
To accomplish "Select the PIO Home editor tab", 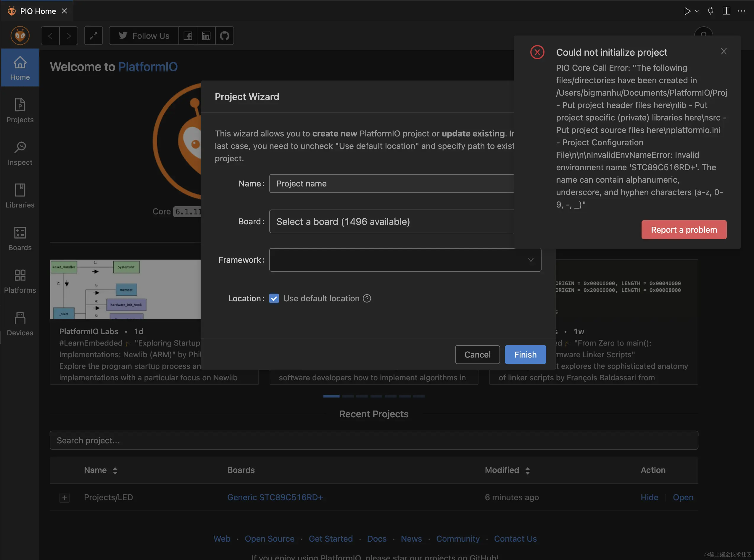I will (x=37, y=11).
